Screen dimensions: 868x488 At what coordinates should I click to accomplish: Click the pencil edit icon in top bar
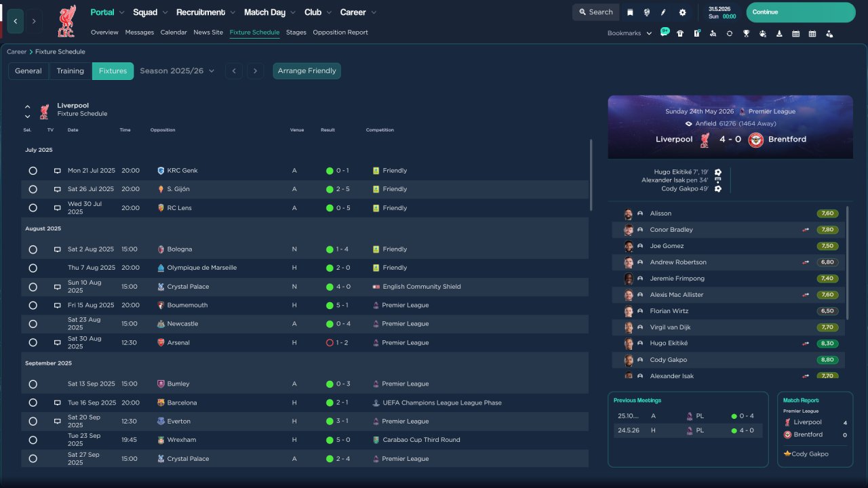(x=664, y=12)
